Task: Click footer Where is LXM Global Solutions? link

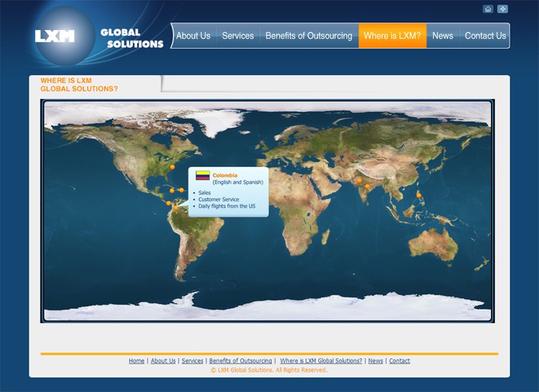Action: coord(321,361)
